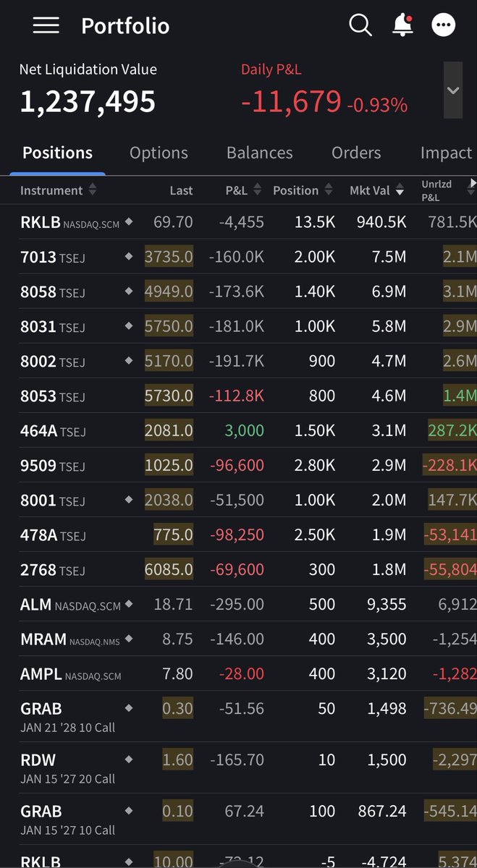The image size is (477, 868).
Task: Click the 940.5K market value cell
Action: tap(381, 222)
